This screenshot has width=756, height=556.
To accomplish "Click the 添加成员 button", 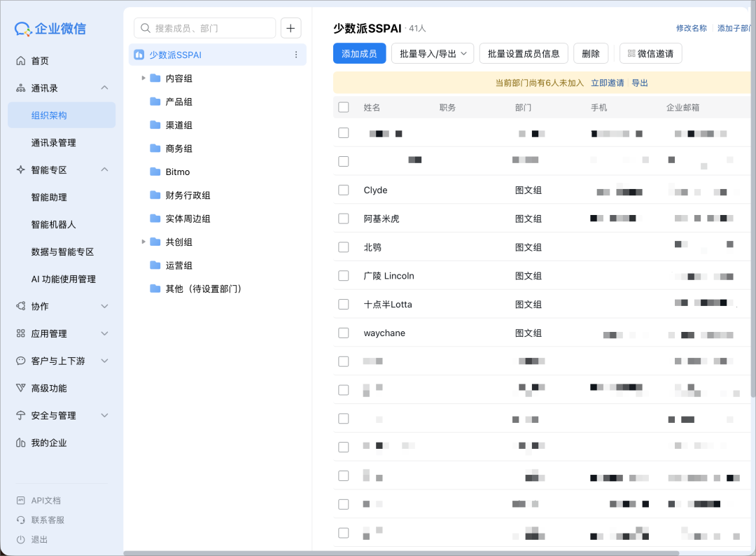I will (360, 53).
